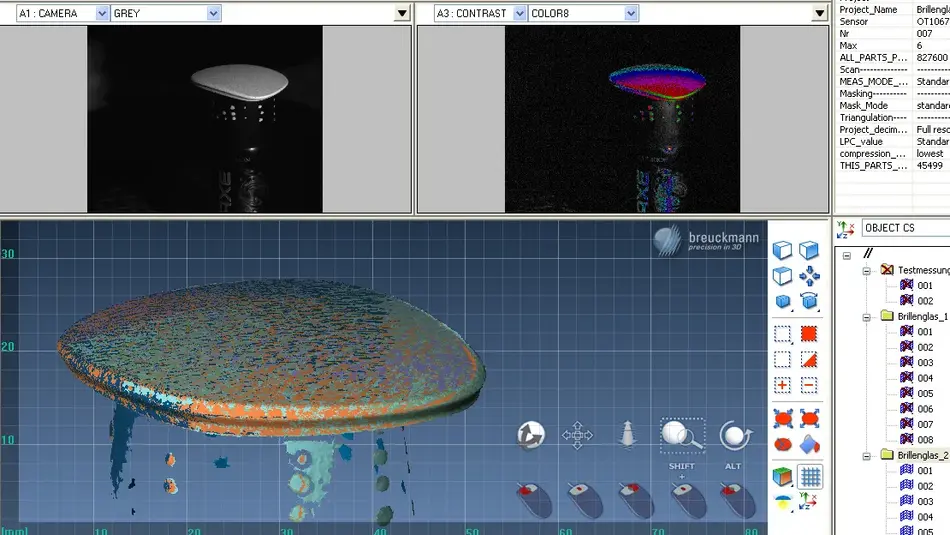Add to selection with the plus marquee tool
Viewport: 950px width, 535px height.
783,385
